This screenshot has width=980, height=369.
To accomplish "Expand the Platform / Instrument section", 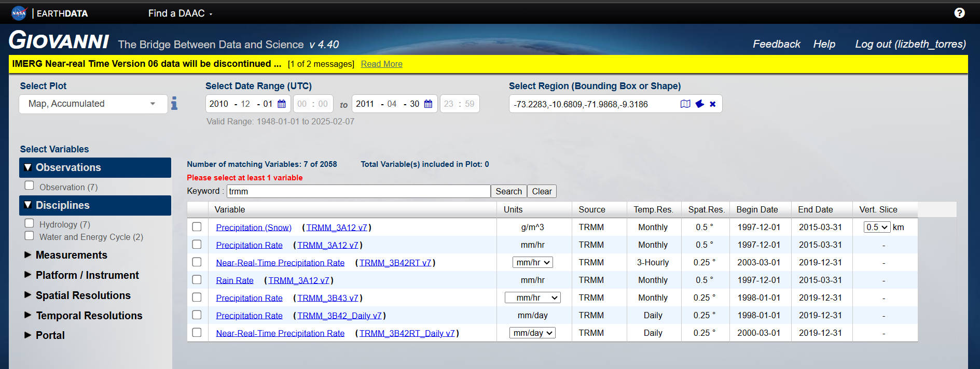I will point(81,275).
